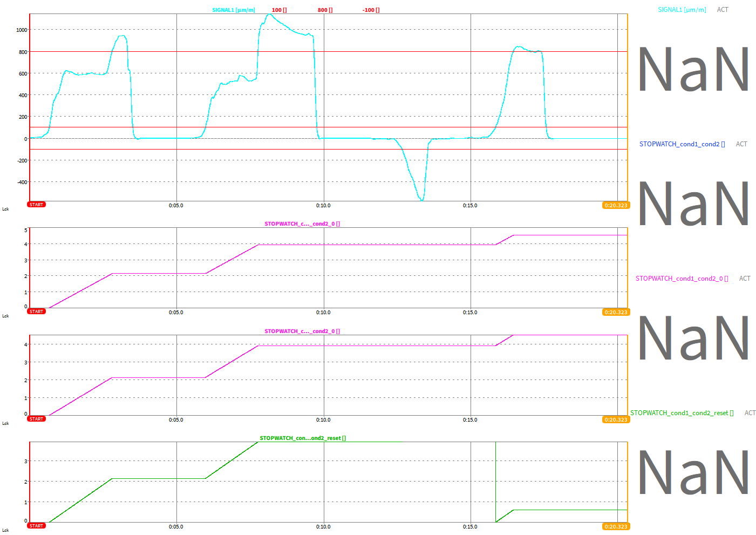Click the magenta STOPWATCH legend of the second graph
756x535 pixels.
coord(302,224)
